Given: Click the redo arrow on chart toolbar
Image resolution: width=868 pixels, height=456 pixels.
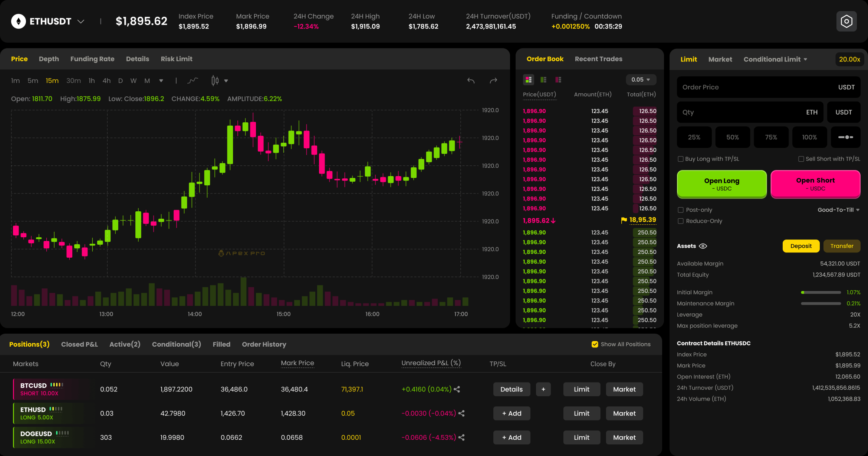Looking at the screenshot, I should [493, 80].
